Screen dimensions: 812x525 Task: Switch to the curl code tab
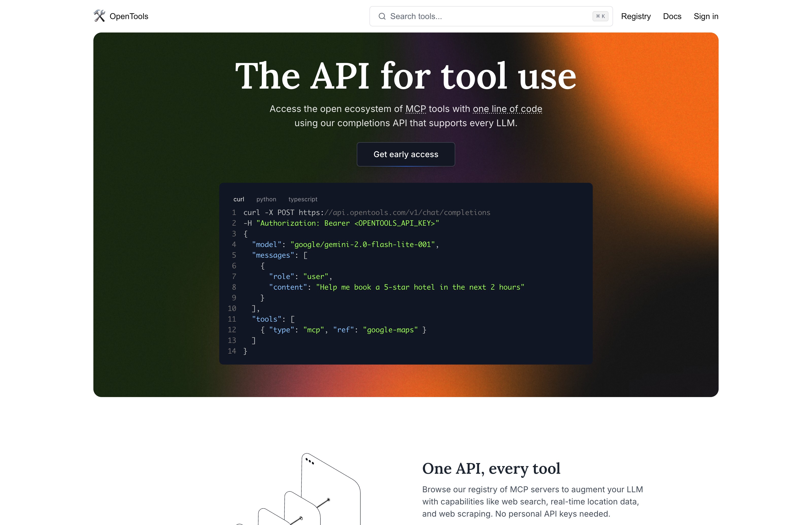(x=239, y=199)
